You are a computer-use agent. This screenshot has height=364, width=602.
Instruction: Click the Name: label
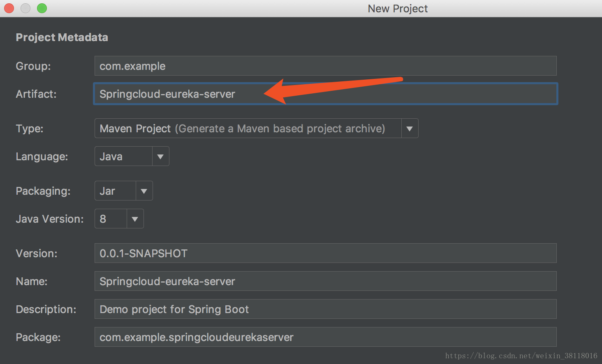32,281
